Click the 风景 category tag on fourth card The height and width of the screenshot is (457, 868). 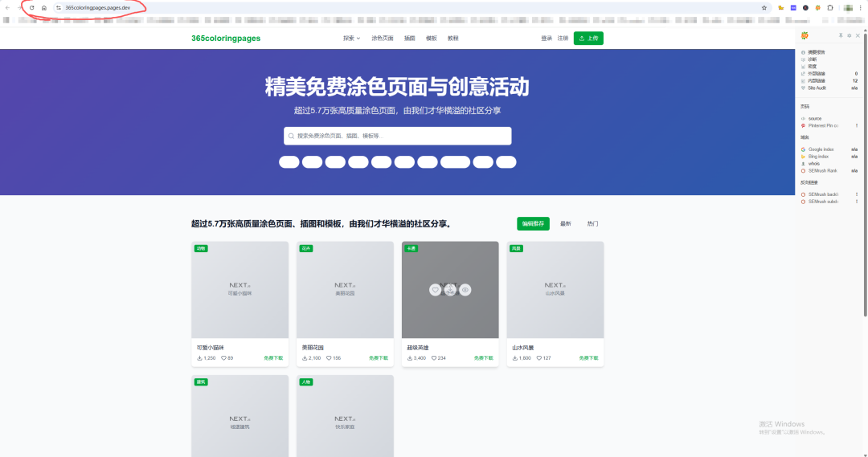(517, 248)
